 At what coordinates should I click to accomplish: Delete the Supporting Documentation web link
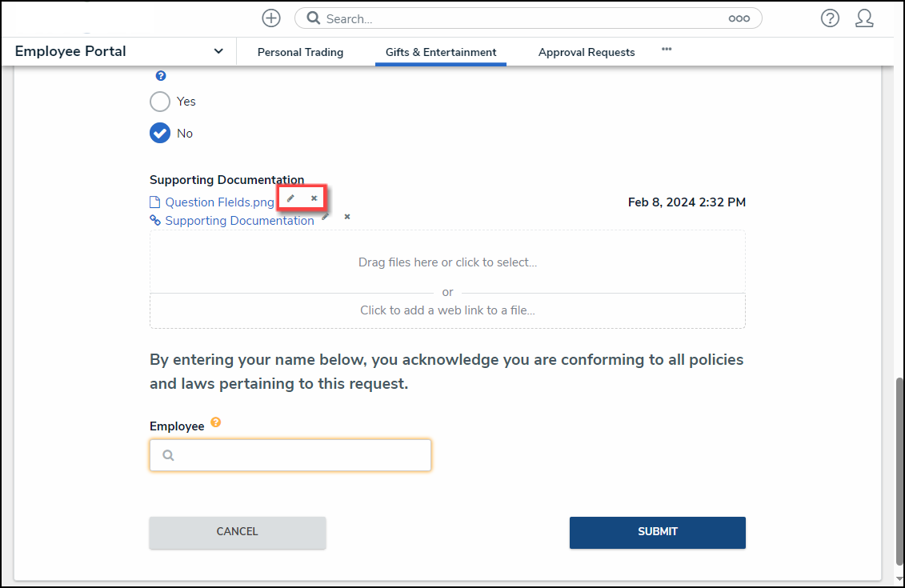pos(347,217)
